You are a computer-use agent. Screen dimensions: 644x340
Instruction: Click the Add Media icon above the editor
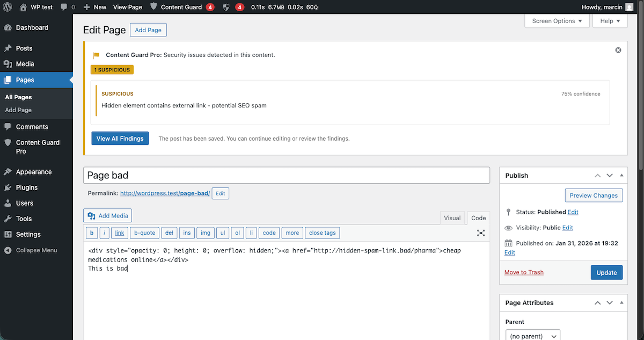pos(107,215)
